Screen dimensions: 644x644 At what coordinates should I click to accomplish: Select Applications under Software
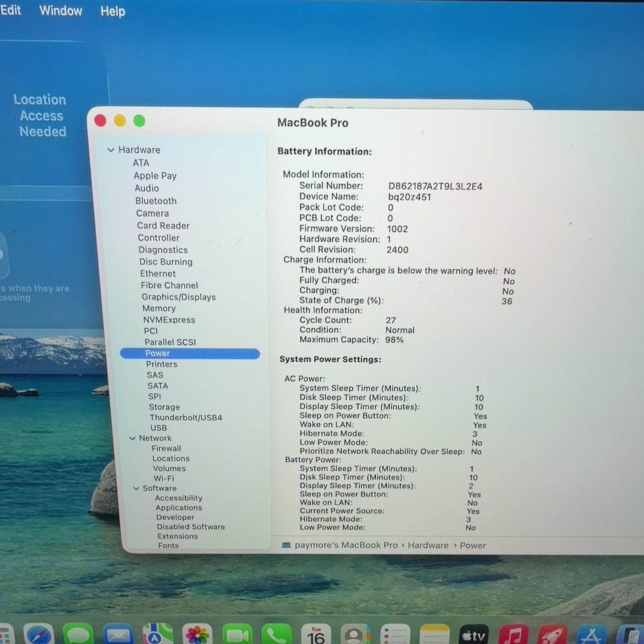[x=179, y=507]
